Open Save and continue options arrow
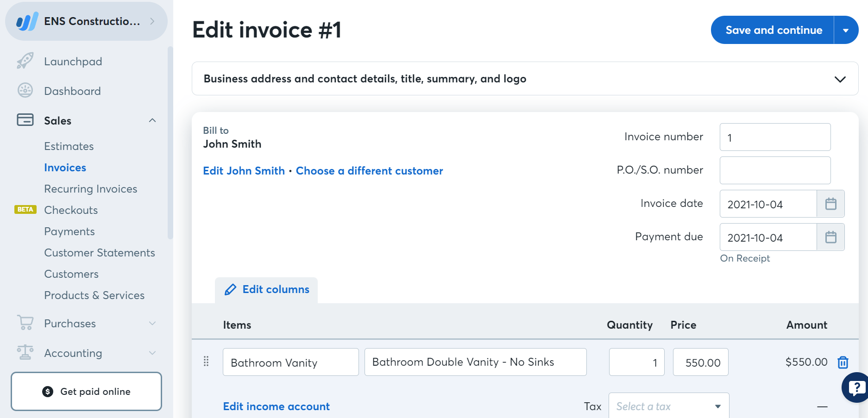The image size is (868, 418). [x=846, y=30]
